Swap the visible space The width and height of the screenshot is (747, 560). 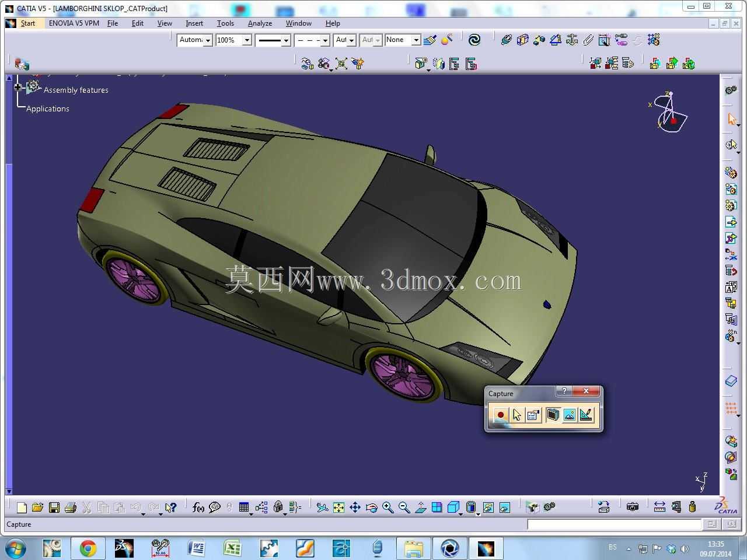point(504,508)
